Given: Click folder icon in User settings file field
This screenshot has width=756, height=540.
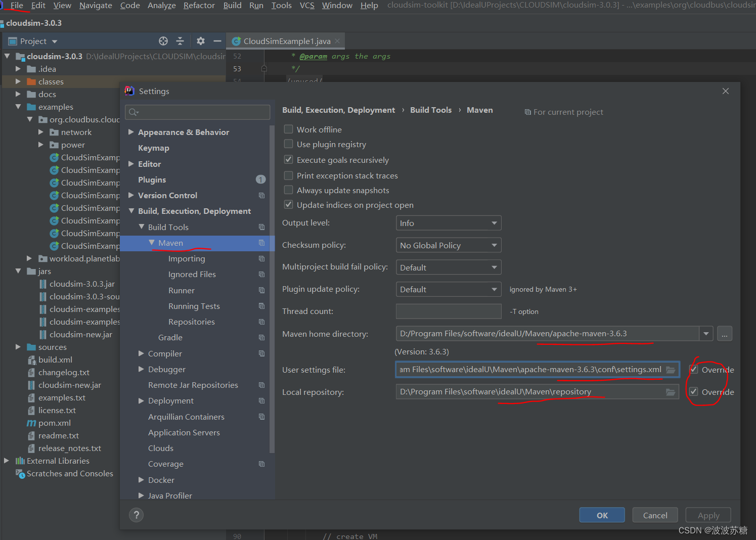Looking at the screenshot, I should click(x=671, y=370).
